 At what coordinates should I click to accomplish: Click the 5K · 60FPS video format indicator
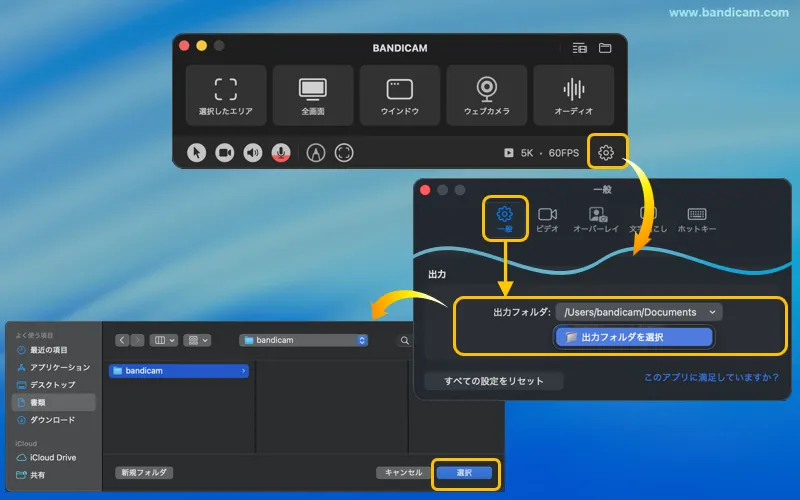coord(542,153)
